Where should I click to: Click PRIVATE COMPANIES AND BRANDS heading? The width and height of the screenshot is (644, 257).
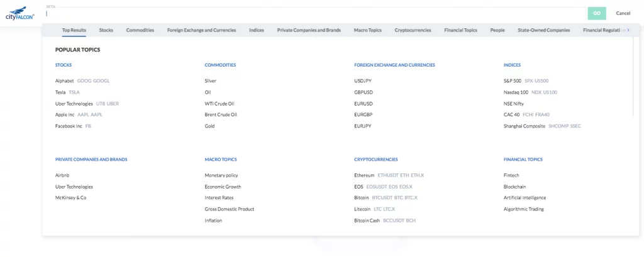pos(91,160)
